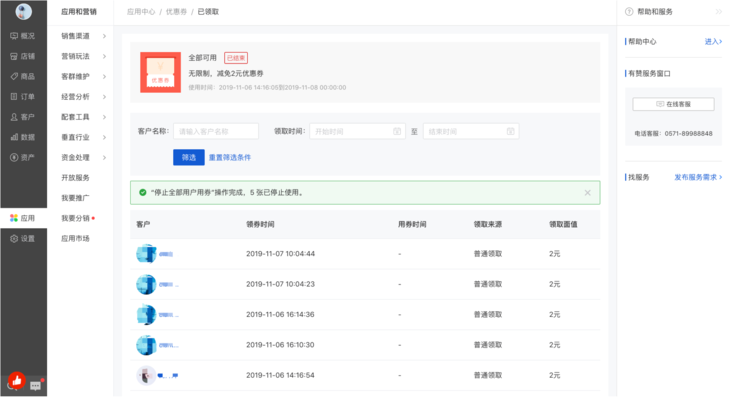The height and width of the screenshot is (400, 730).
Task: Open 设置 settings in sidebar
Action: pyautogui.click(x=22, y=238)
